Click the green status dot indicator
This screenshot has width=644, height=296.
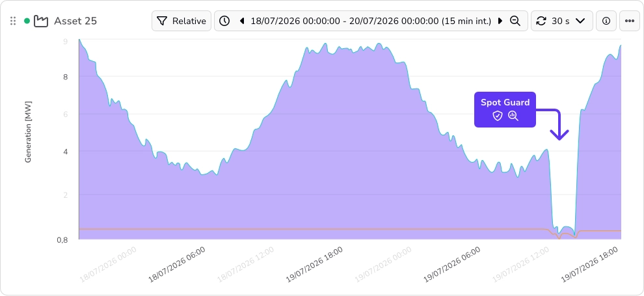click(x=27, y=21)
